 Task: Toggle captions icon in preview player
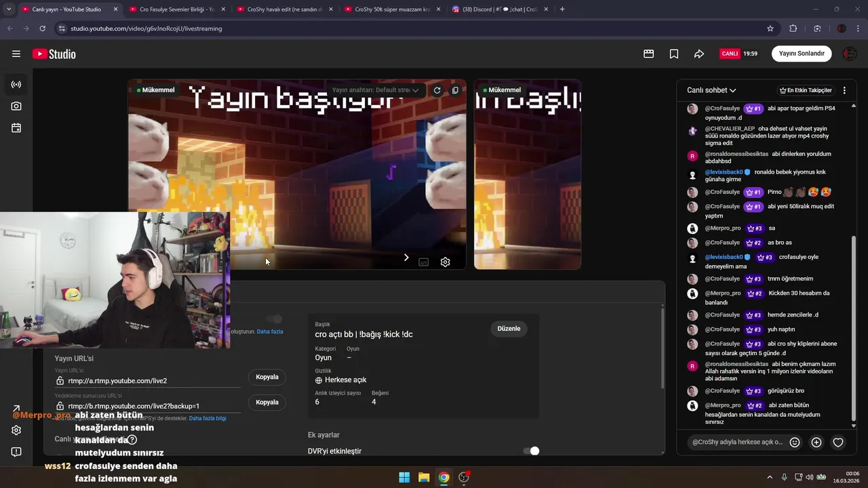tap(424, 262)
